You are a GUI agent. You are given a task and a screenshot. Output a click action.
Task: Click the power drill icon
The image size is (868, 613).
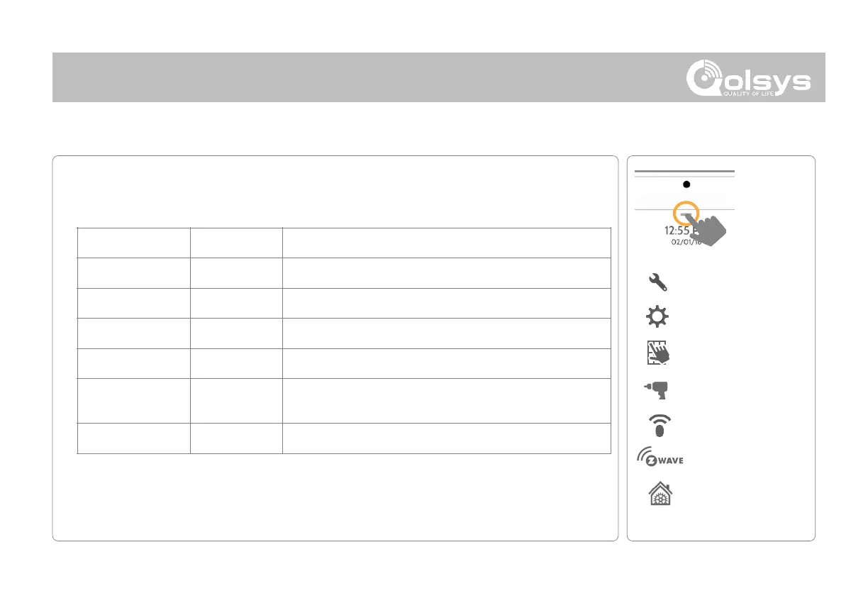(657, 389)
